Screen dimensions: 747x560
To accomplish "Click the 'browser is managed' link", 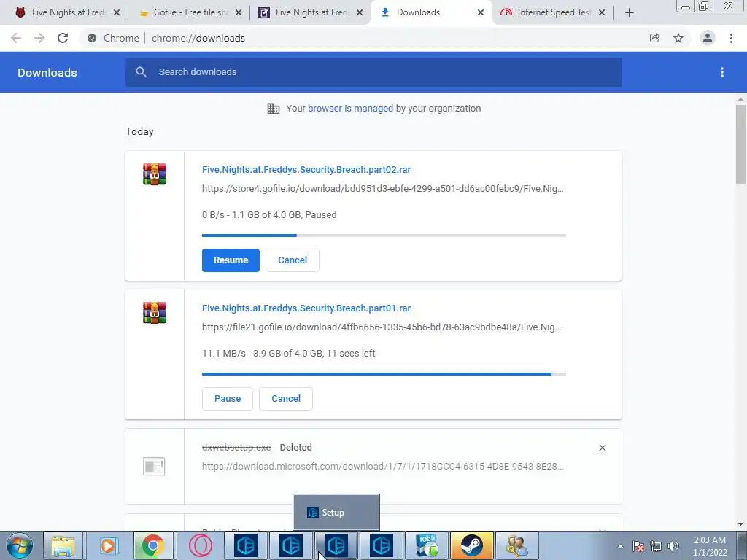I will click(350, 108).
